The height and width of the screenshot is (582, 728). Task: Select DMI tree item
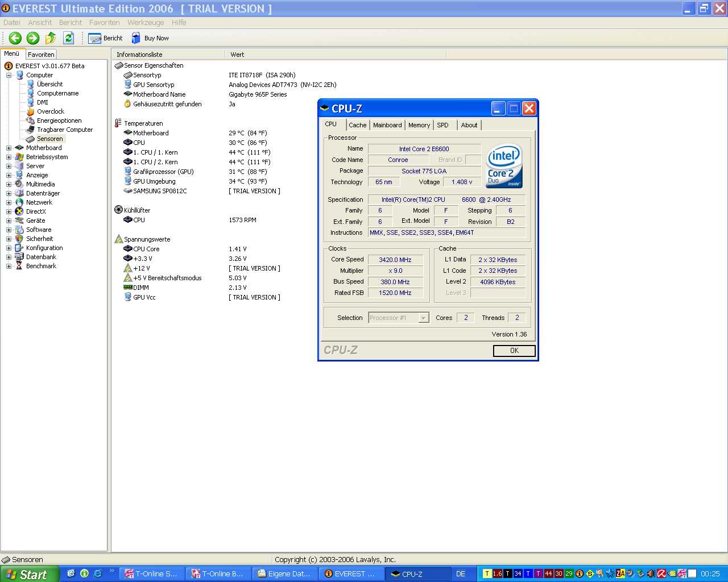43,102
